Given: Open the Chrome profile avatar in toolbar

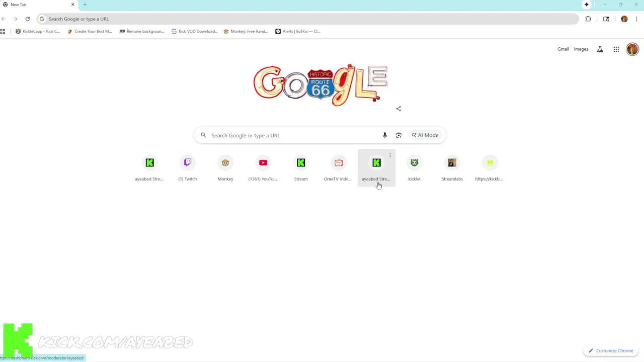Looking at the screenshot, I should click(x=624, y=19).
